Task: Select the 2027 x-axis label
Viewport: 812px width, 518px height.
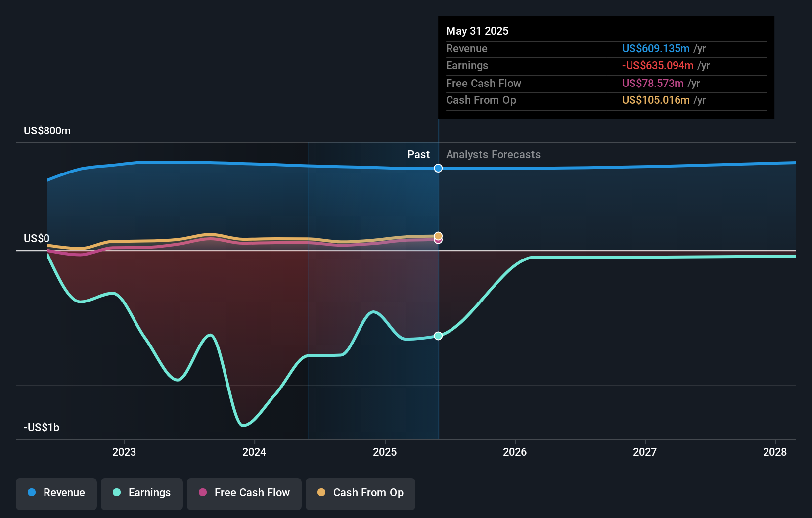Action: coord(645,452)
